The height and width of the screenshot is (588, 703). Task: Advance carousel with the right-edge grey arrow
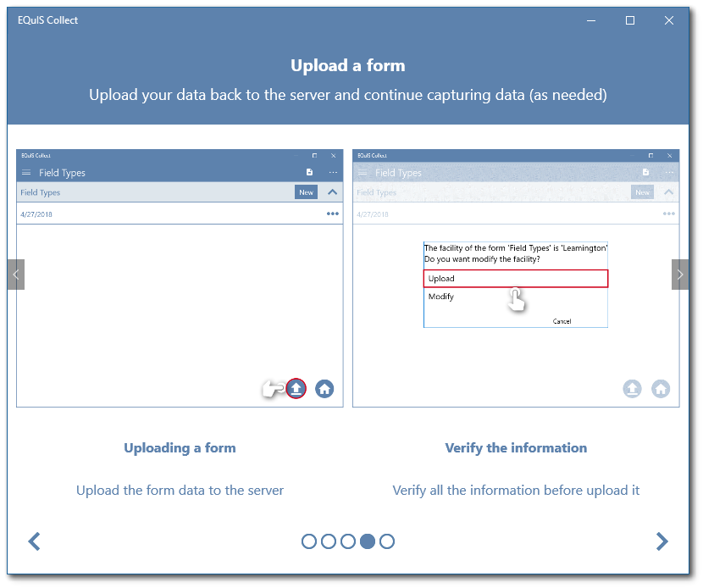pyautogui.click(x=679, y=275)
